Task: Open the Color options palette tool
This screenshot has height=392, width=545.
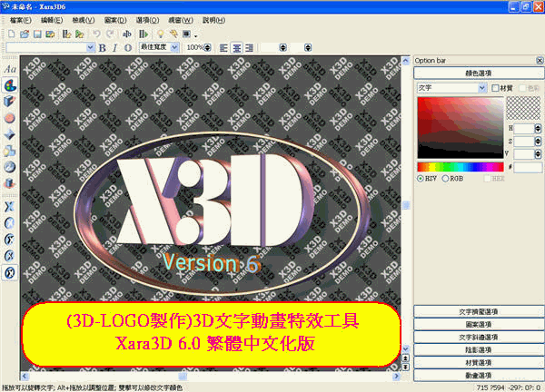Action: click(9, 84)
